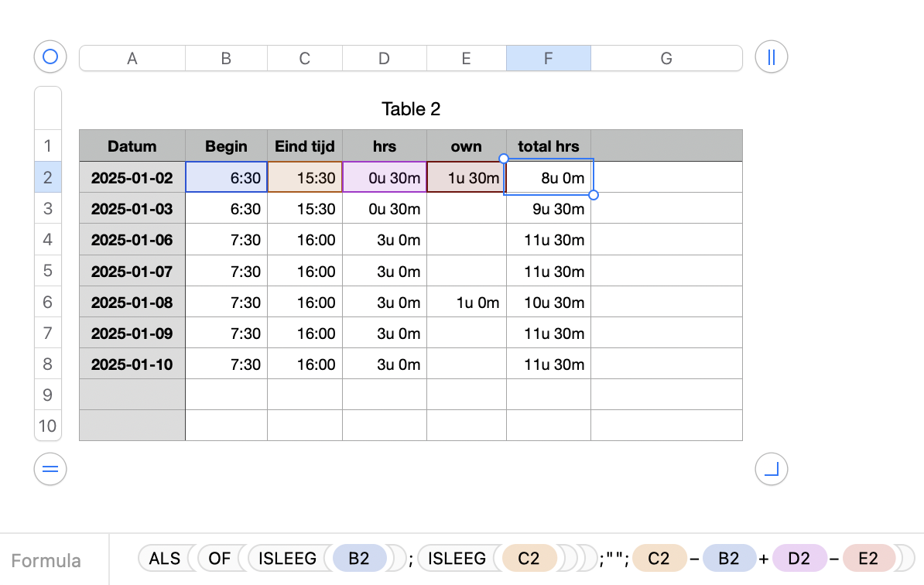This screenshot has width=924, height=585.
Task: Click the D2 reference token in formula
Action: coord(799,559)
